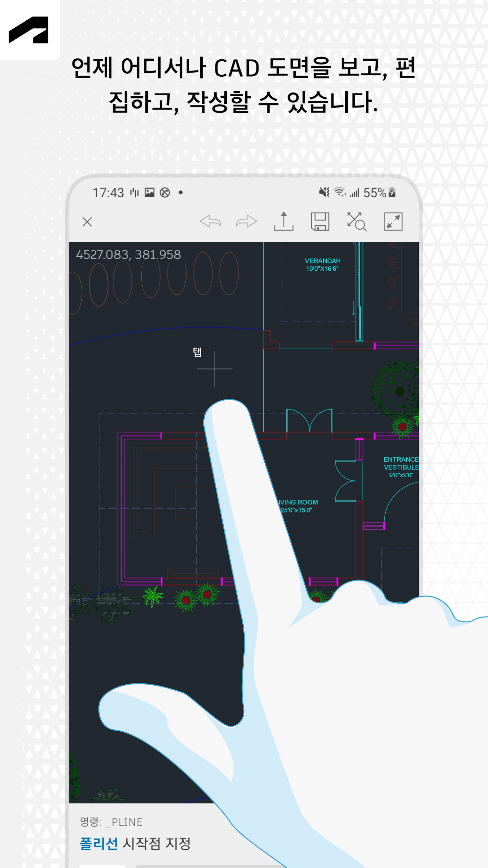Tap the share upload icon
The height and width of the screenshot is (868, 488).
click(x=284, y=221)
